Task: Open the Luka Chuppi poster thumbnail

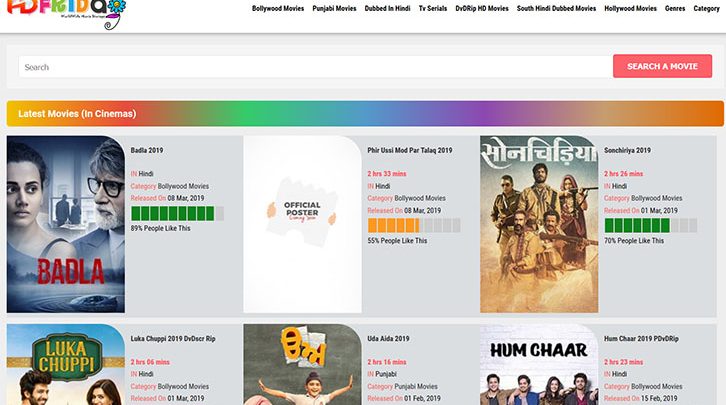Action: point(66,364)
